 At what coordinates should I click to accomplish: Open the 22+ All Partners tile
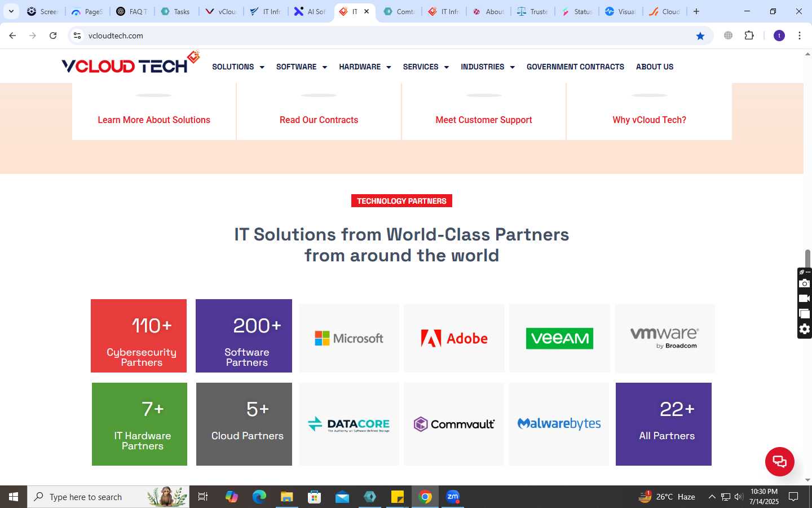(x=664, y=424)
